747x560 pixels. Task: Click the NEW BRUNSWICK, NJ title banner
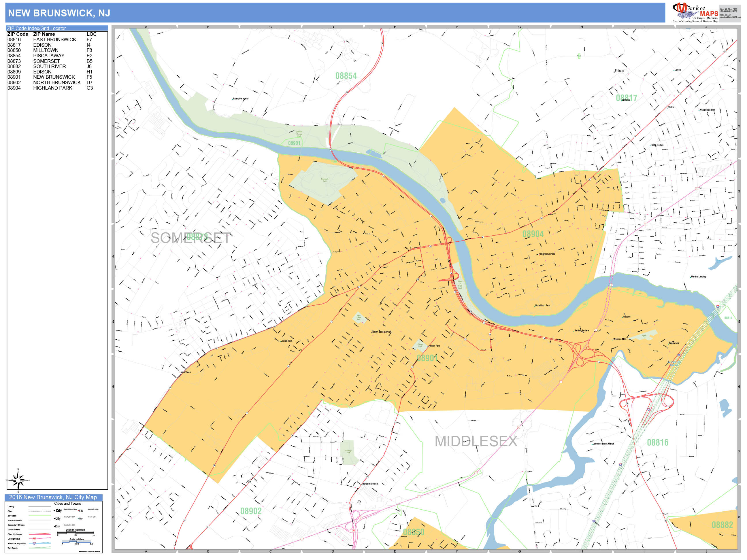(x=59, y=14)
